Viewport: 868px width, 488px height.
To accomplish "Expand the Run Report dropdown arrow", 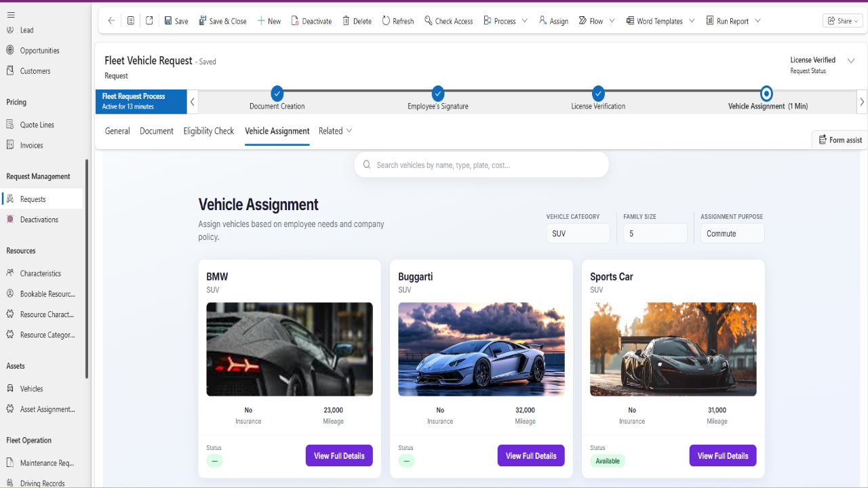I will [x=757, y=21].
